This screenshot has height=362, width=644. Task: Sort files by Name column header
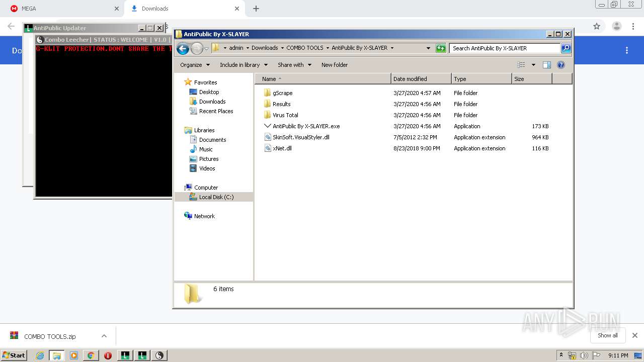(x=323, y=79)
